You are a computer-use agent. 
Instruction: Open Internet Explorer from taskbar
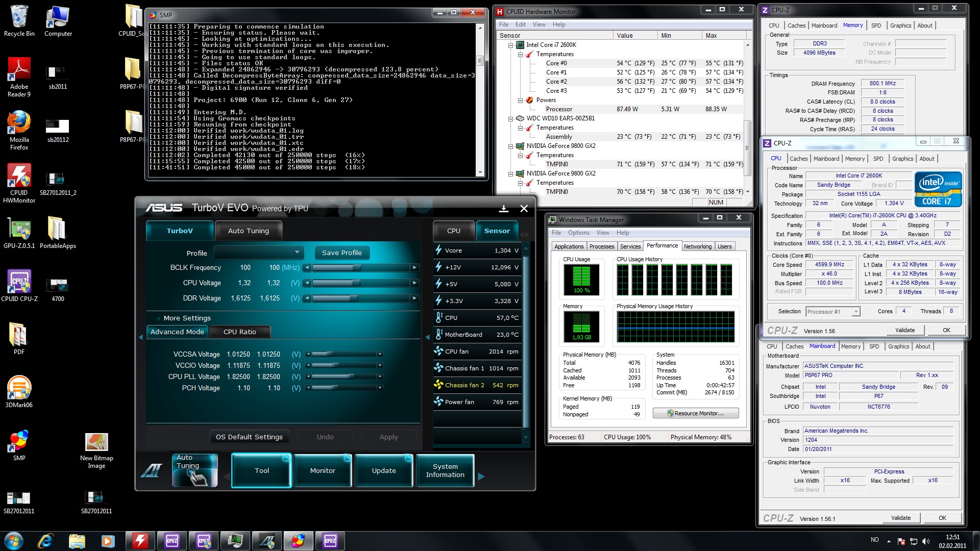45,540
